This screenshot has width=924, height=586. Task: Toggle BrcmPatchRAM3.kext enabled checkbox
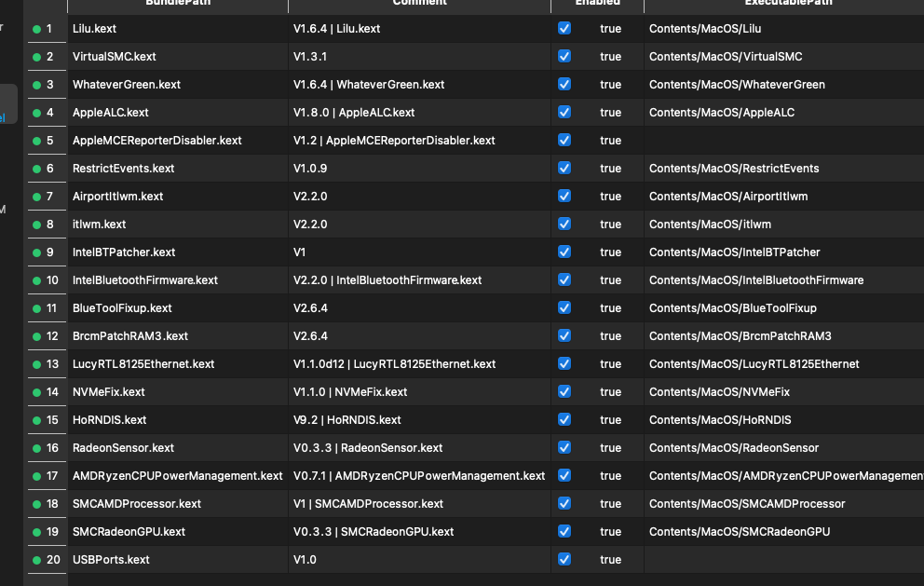(564, 335)
